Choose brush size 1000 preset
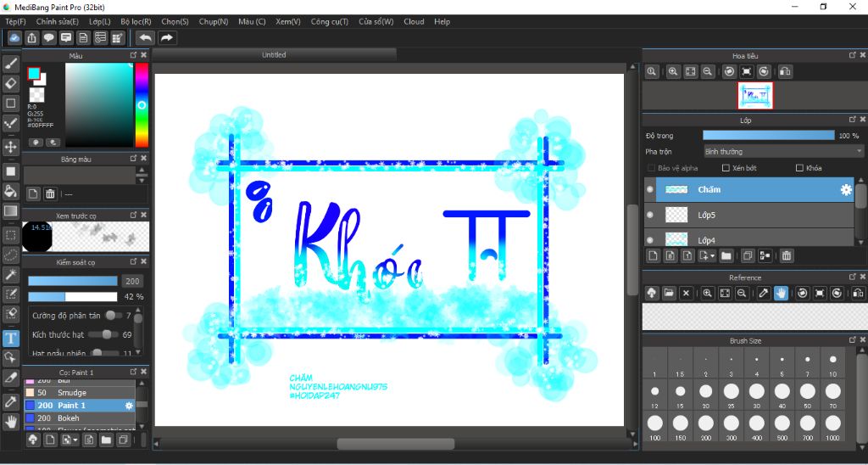The image size is (868, 465). 832,428
